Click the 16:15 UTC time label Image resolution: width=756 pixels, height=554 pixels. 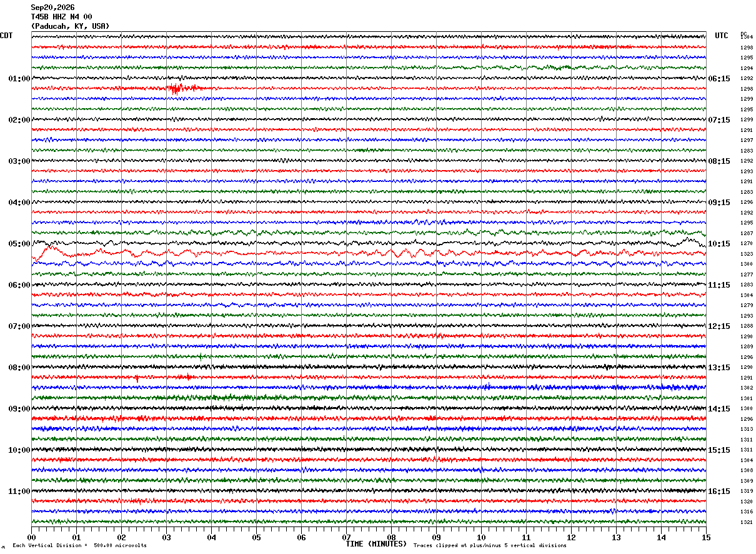click(x=719, y=491)
